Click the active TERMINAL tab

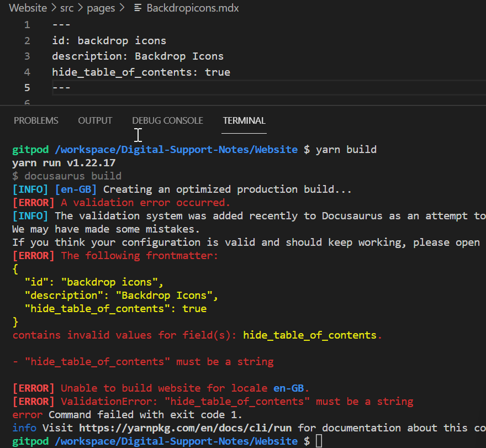pos(244,120)
